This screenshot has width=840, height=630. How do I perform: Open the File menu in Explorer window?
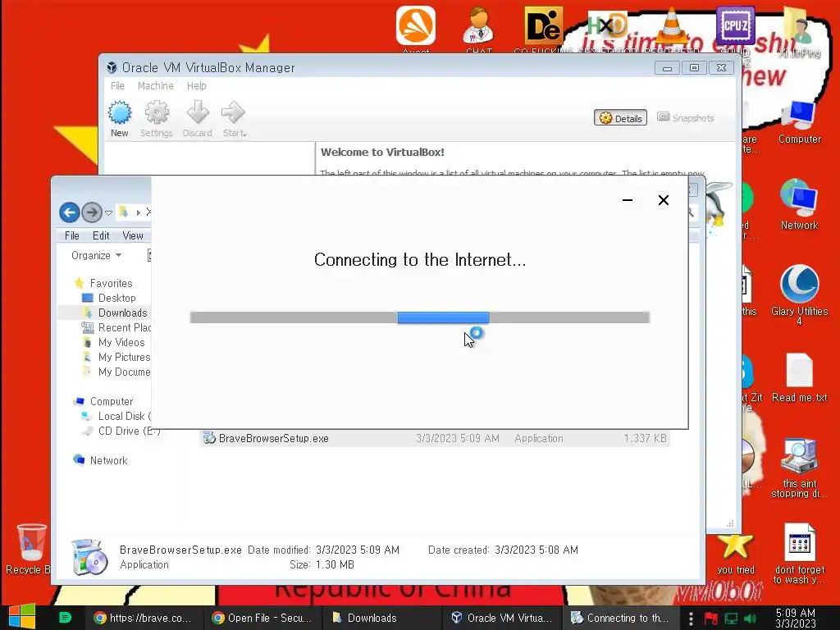pos(72,235)
